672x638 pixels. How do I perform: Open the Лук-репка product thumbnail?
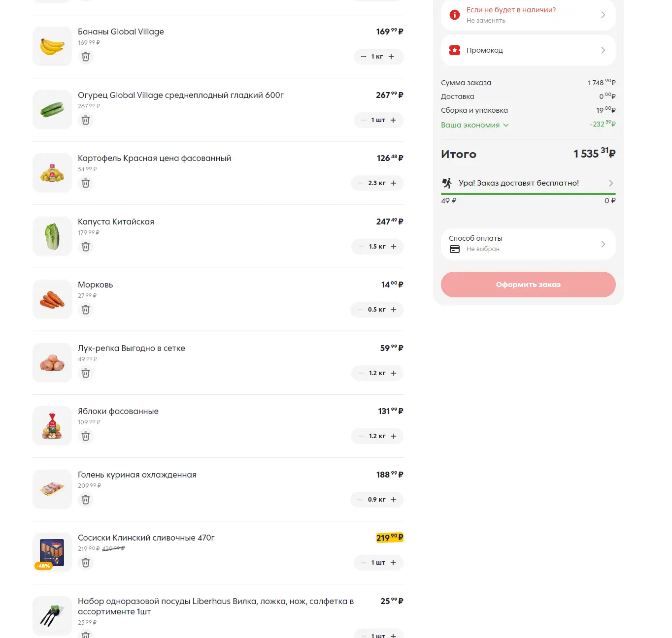point(52,363)
